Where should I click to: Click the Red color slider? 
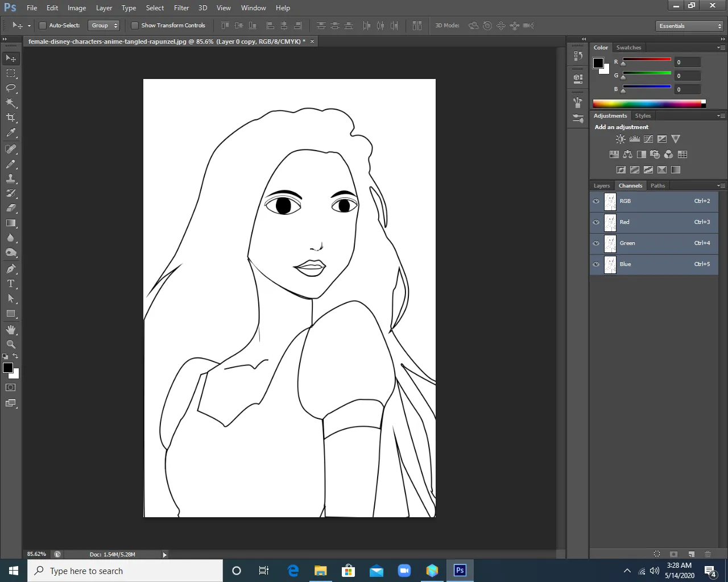point(647,60)
